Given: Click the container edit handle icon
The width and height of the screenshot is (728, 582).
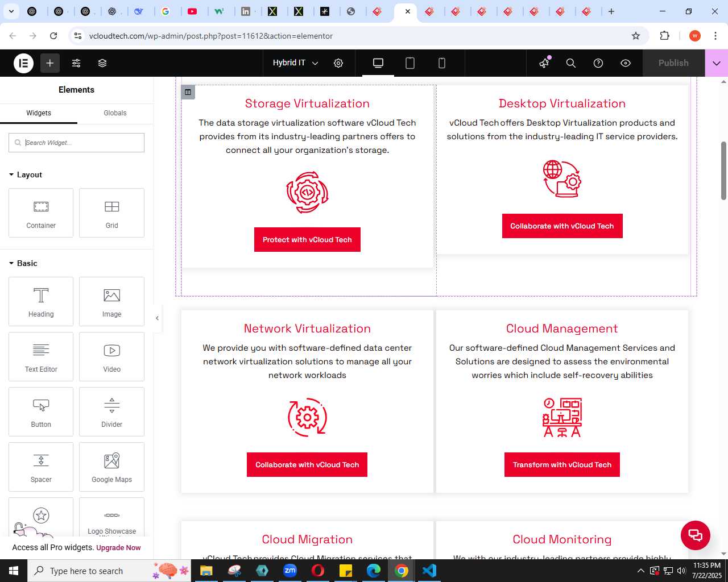Looking at the screenshot, I should click(x=188, y=92).
